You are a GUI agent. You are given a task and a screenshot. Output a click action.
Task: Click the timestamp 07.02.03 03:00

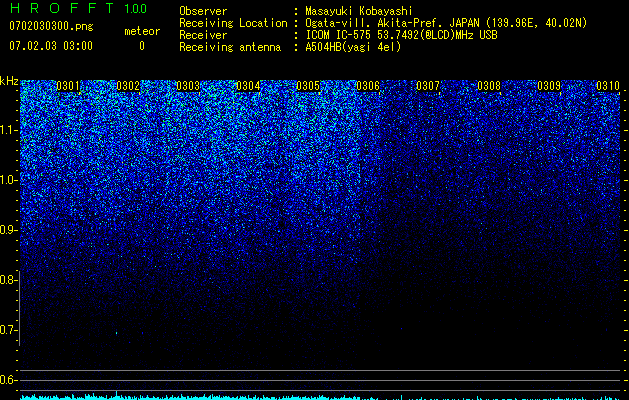pos(51,46)
